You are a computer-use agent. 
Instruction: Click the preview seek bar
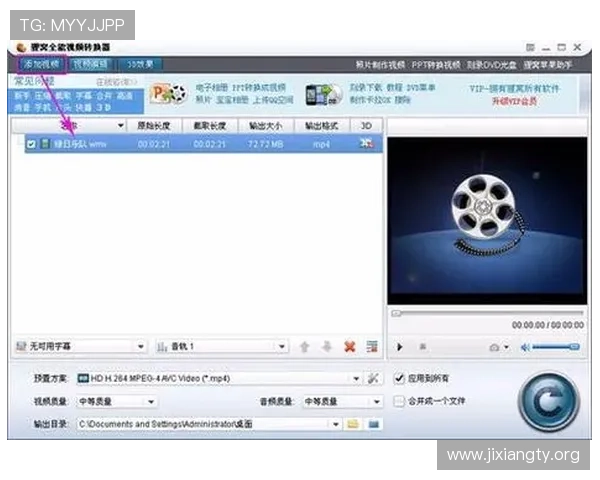pos(488,313)
